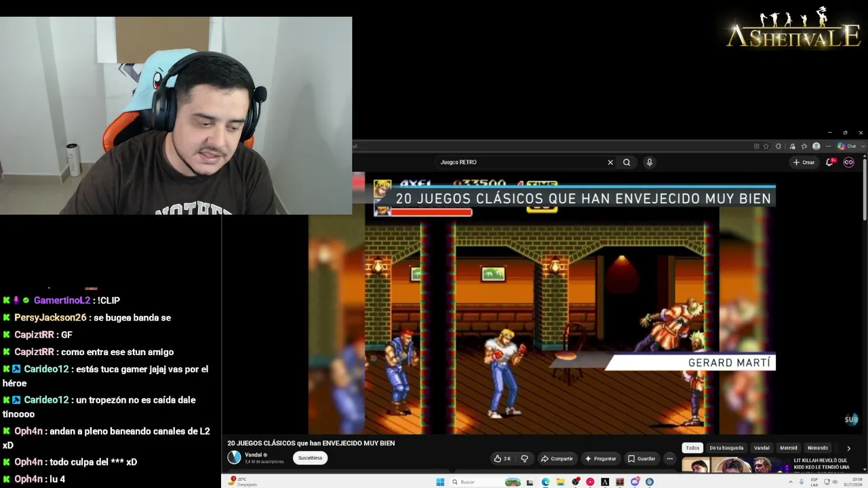This screenshot has width=868, height=488.
Task: Open the LIT KILLAH REVELÓ video title
Action: [x=821, y=464]
